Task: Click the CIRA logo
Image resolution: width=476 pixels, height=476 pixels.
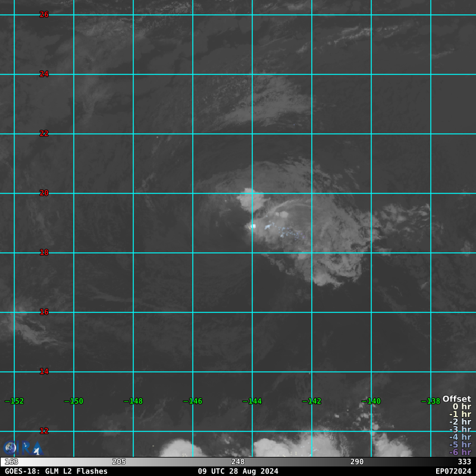Action: (x=23, y=448)
